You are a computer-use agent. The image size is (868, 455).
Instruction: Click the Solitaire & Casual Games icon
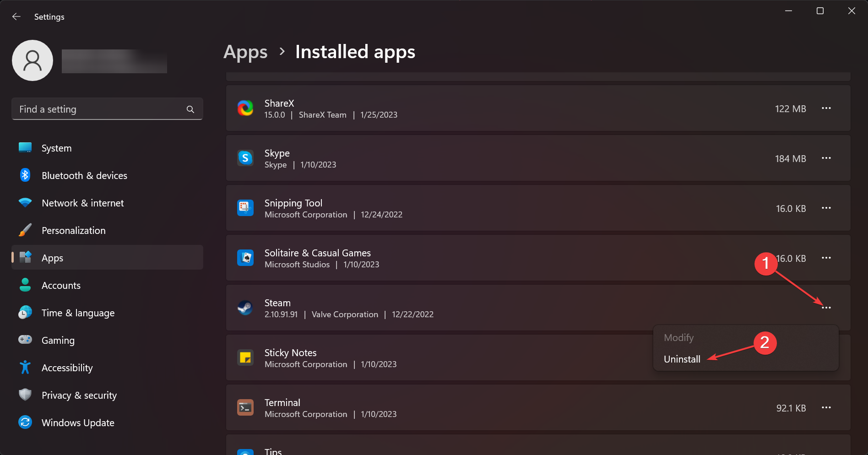[245, 258]
